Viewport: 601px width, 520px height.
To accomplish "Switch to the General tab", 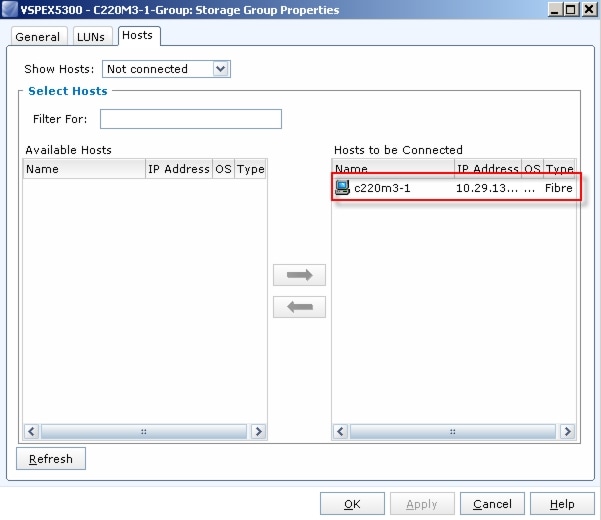I will coord(38,36).
